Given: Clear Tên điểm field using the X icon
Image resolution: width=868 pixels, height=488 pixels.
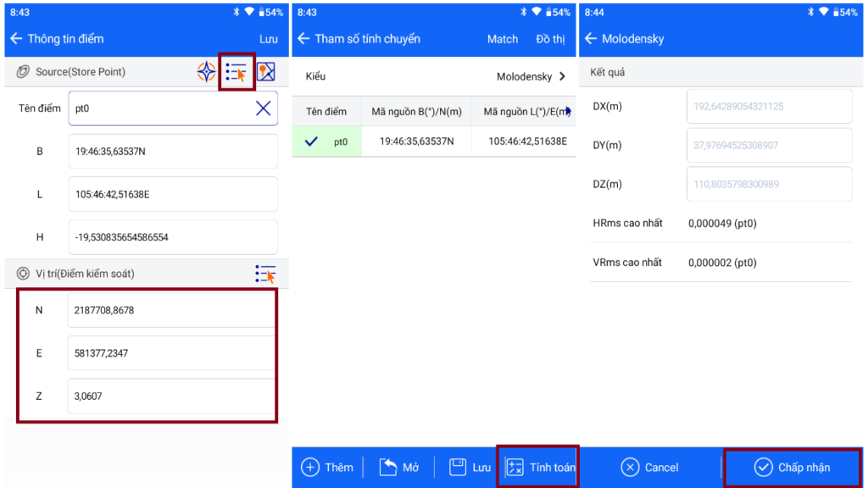Looking at the screenshot, I should pos(265,109).
